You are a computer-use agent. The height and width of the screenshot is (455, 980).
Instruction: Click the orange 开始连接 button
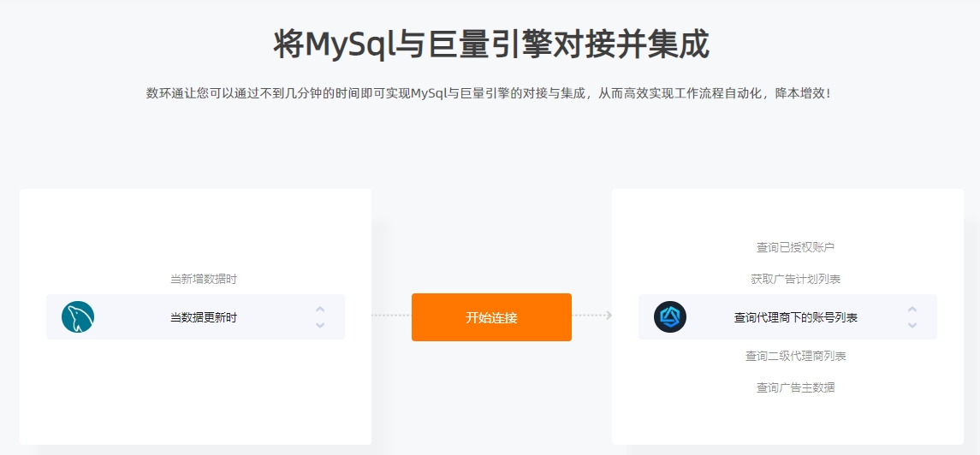(x=491, y=317)
